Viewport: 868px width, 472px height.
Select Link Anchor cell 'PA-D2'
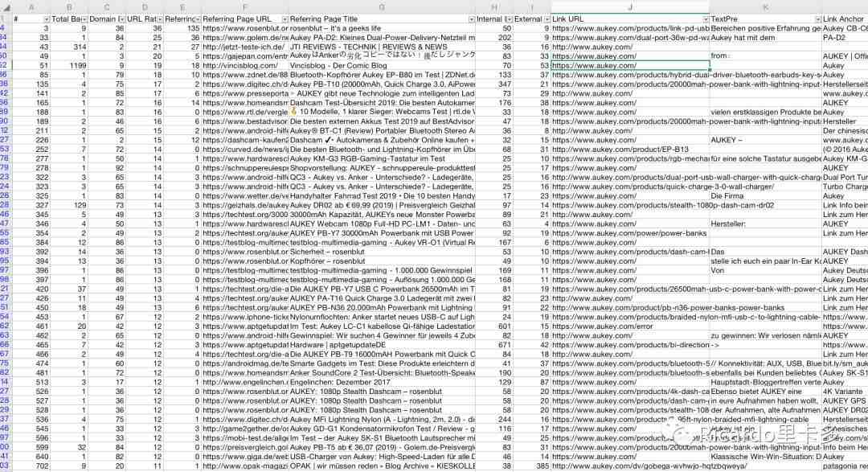845,38
